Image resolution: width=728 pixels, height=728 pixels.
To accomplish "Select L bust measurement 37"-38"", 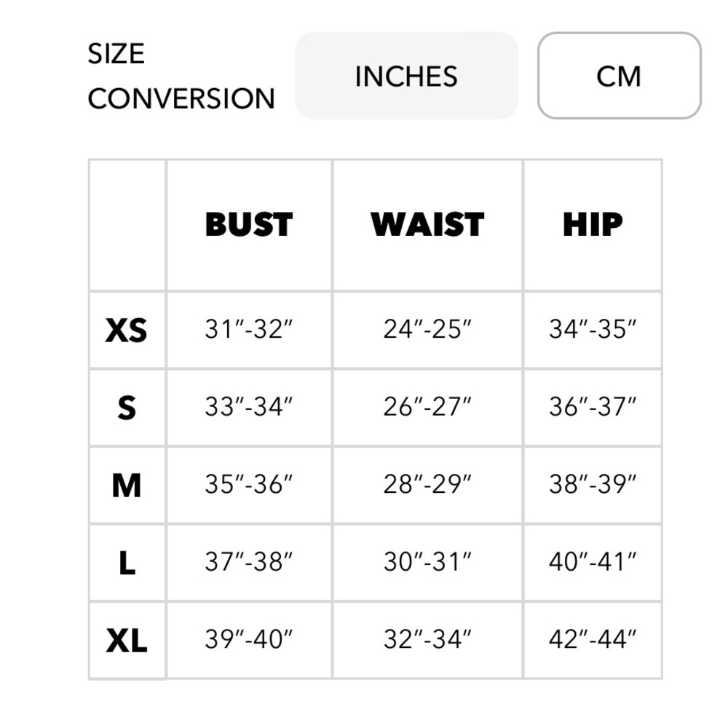I will 249,562.
